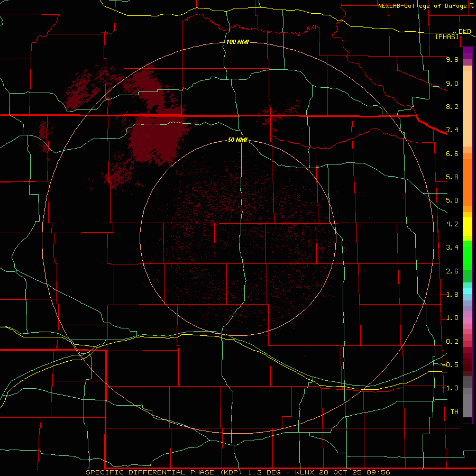Screen dimensions: 476x476
Task: Pick the light peach band near 8.2
Action: click(467, 108)
